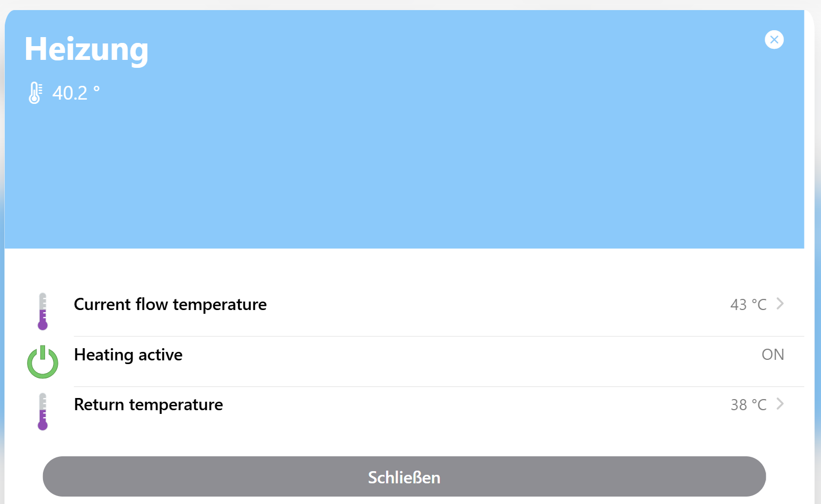
Task: Click the 40.2 ° temperature reading
Action: pos(76,93)
